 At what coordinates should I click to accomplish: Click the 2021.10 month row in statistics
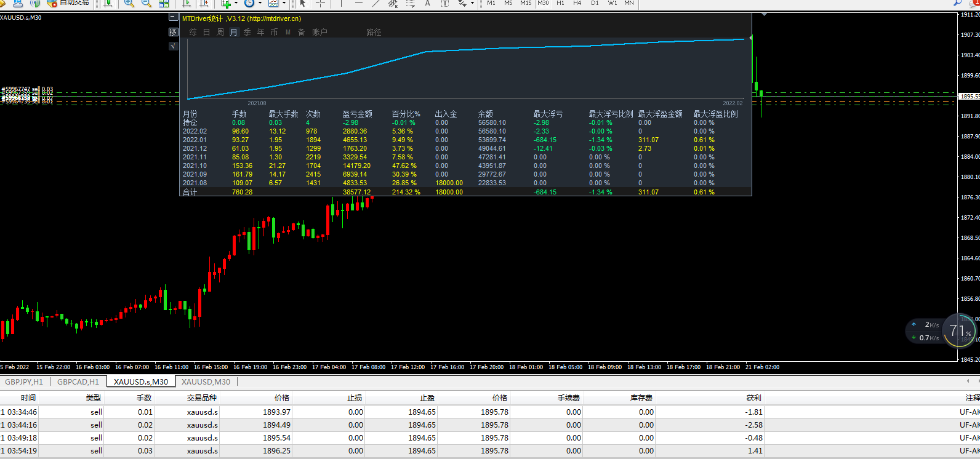click(x=466, y=166)
